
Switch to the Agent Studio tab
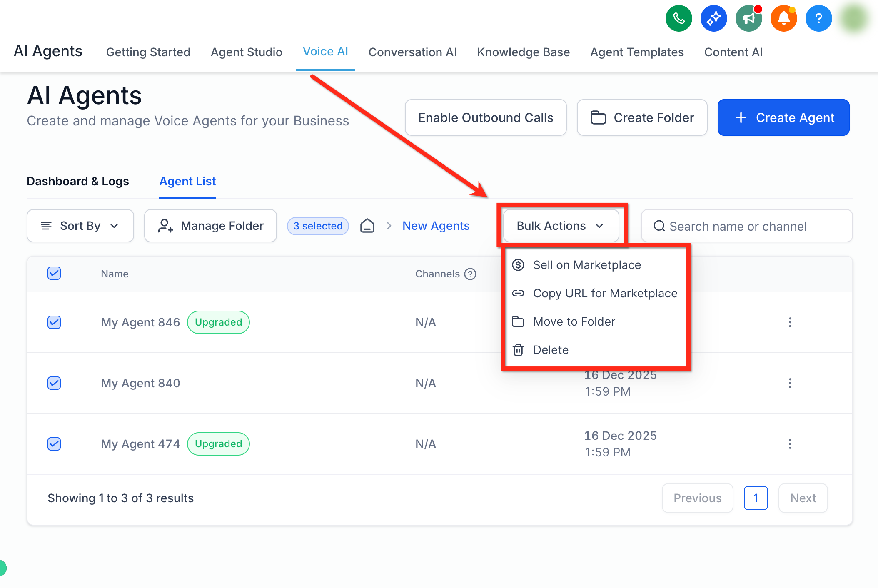246,52
